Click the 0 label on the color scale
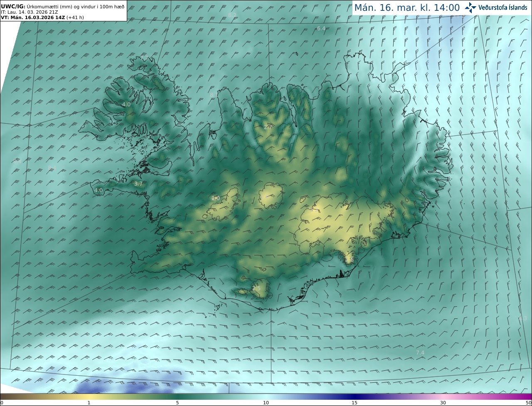The height and width of the screenshot is (406, 532). [2, 403]
